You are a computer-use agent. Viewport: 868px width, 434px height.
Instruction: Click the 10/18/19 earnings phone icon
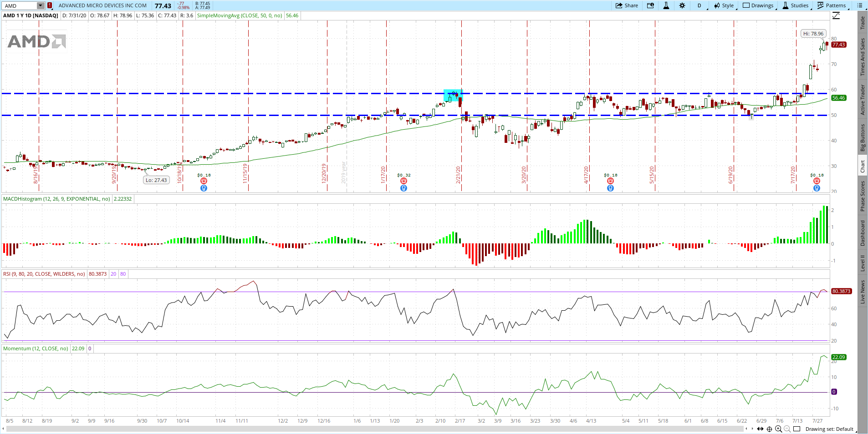[x=204, y=181]
